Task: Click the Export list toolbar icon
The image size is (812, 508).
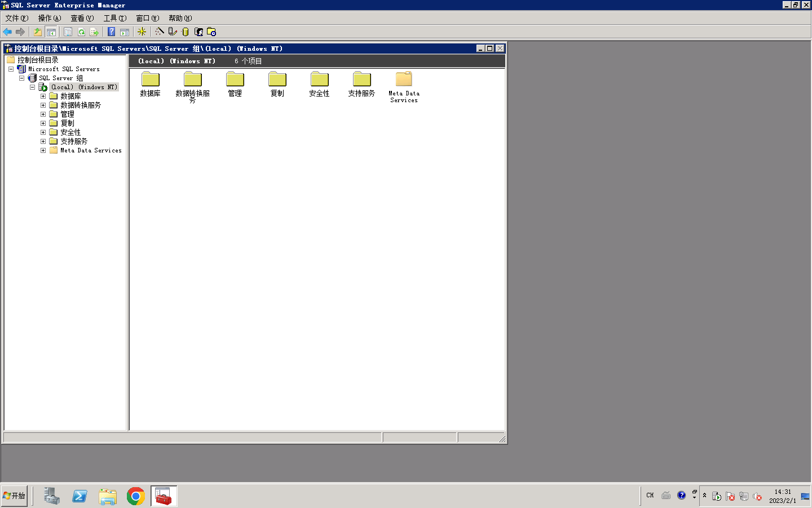Action: (94, 32)
